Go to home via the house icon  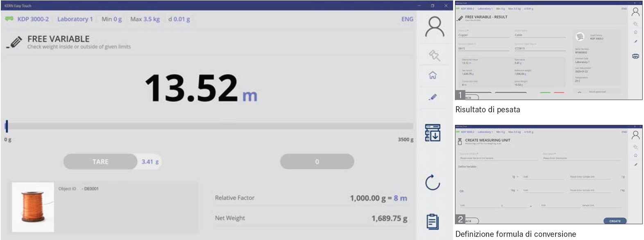tap(433, 75)
